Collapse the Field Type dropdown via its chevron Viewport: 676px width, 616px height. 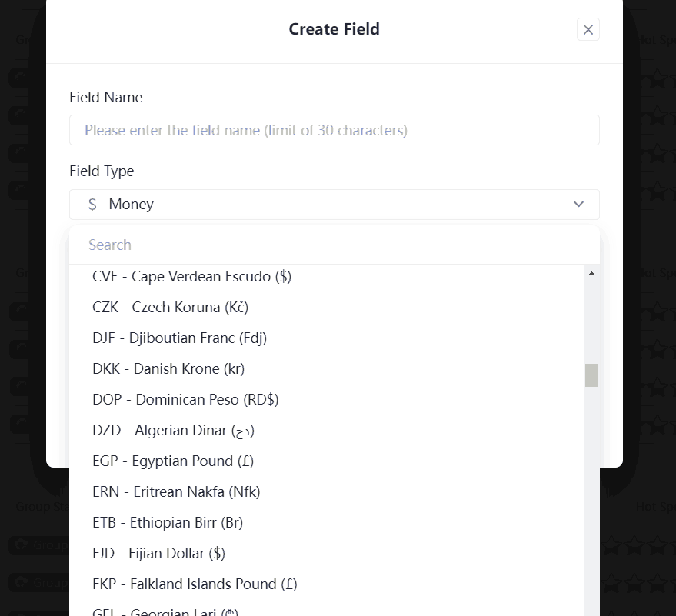578,204
